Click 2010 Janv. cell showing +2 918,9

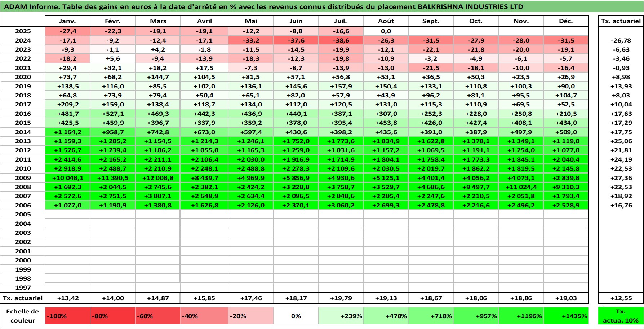tap(67, 168)
